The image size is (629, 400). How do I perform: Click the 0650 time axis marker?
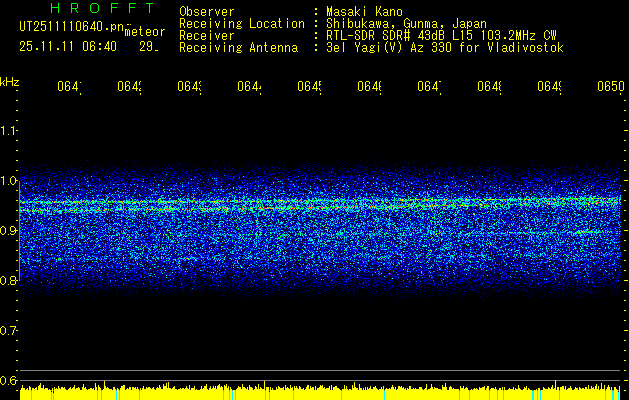pos(610,88)
